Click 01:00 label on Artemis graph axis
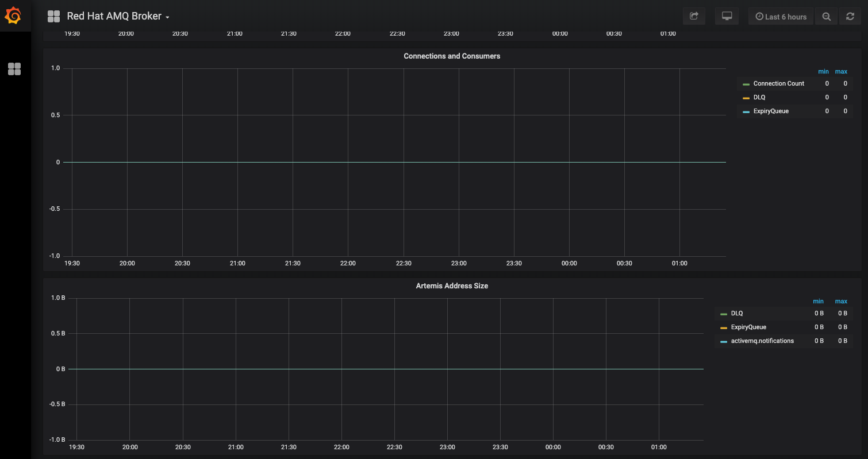Screen dimensions: 868x459 (x=659, y=447)
